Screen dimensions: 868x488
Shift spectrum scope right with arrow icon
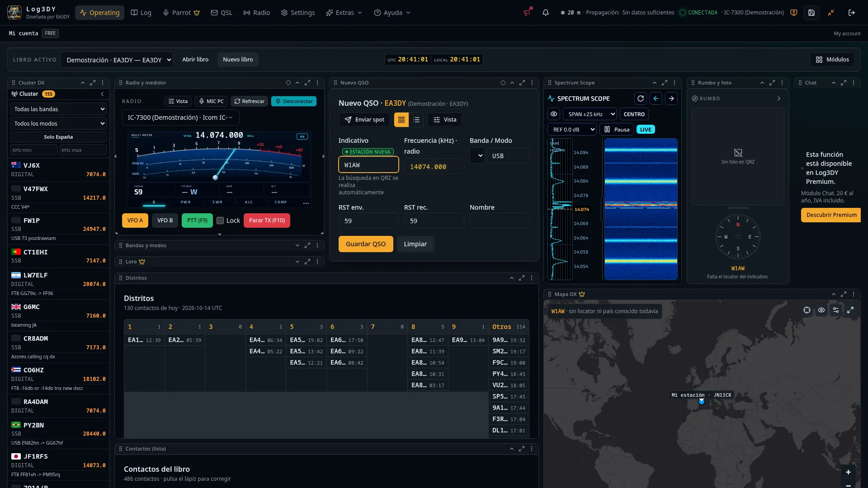pyautogui.click(x=671, y=99)
